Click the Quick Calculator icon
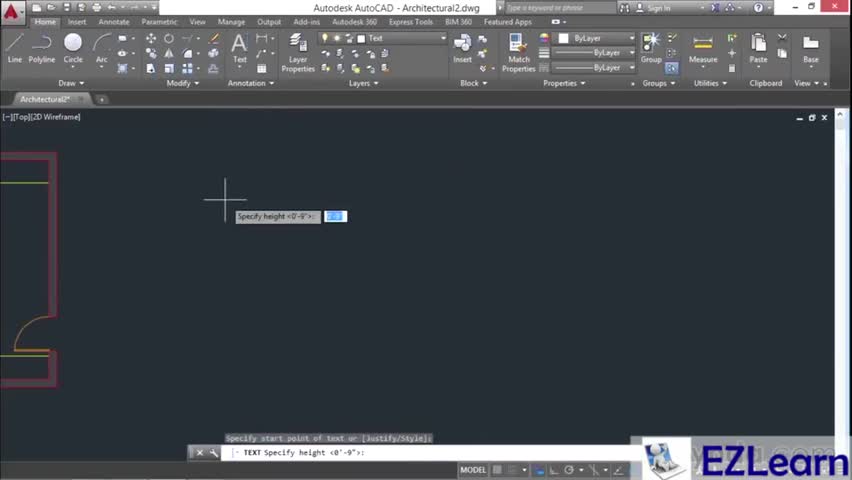The image size is (852, 480). pos(732,68)
